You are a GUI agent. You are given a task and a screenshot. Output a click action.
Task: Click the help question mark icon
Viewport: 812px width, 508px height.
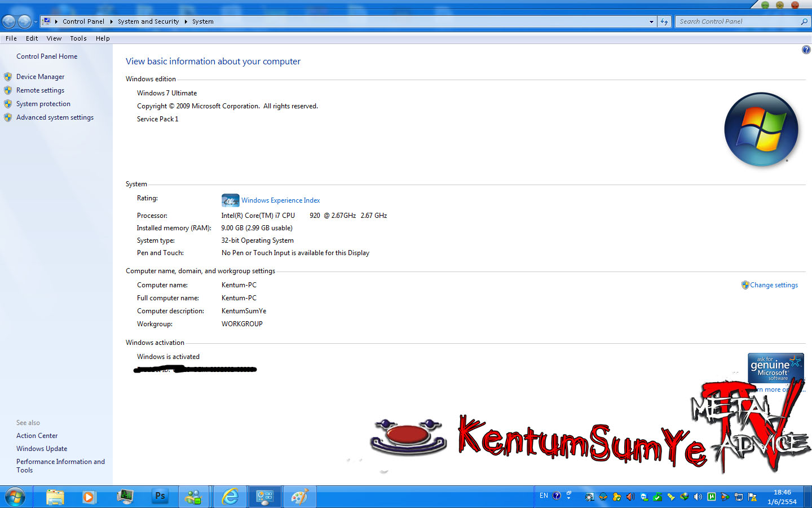[806, 50]
